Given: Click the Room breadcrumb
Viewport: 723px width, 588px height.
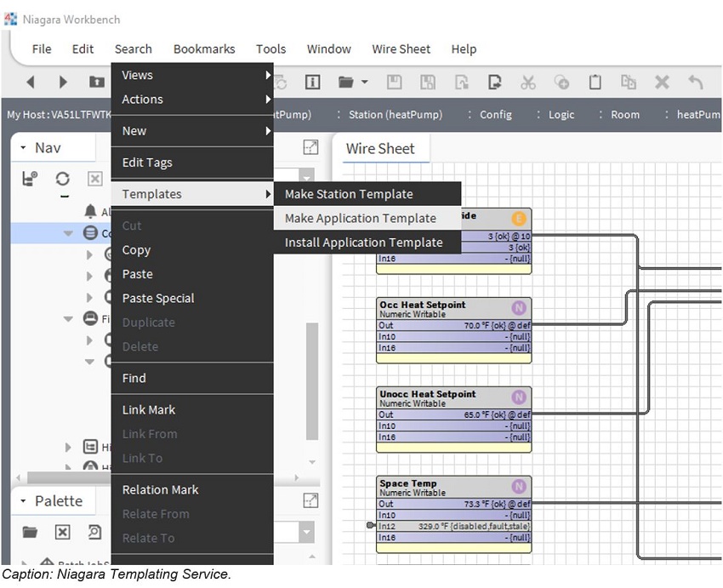Looking at the screenshot, I should click(x=625, y=114).
